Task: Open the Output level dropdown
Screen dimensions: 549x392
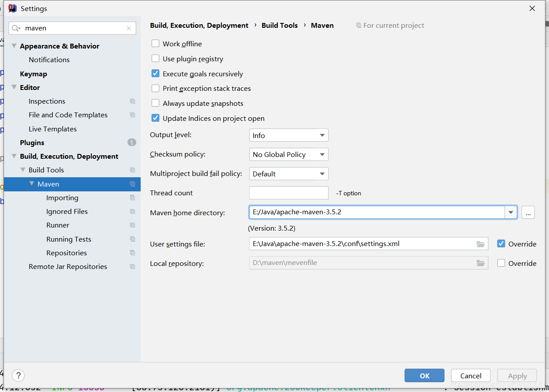Action: coord(289,135)
